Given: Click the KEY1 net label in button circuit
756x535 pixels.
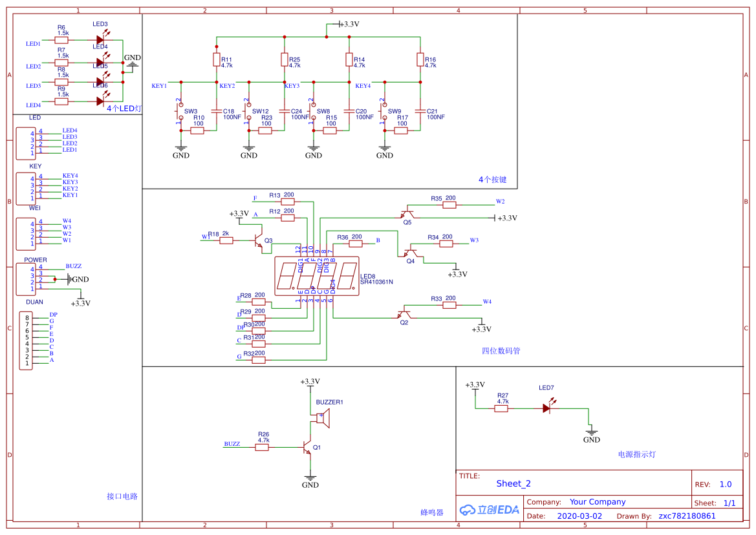Looking at the screenshot, I should coord(159,86).
